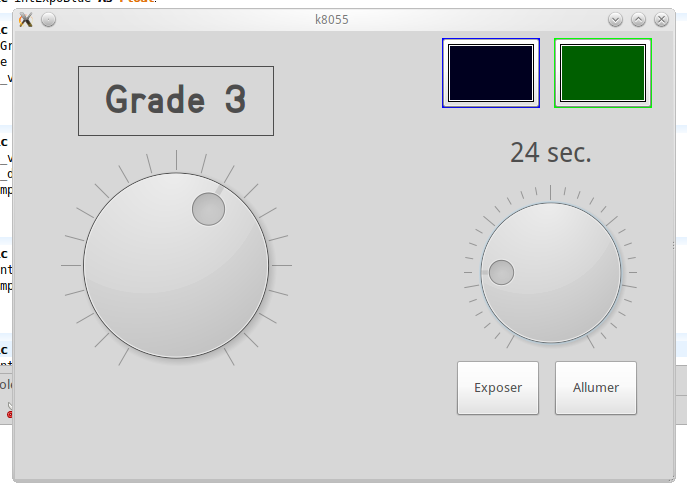Click the 24 sec. time readout

tap(551, 152)
